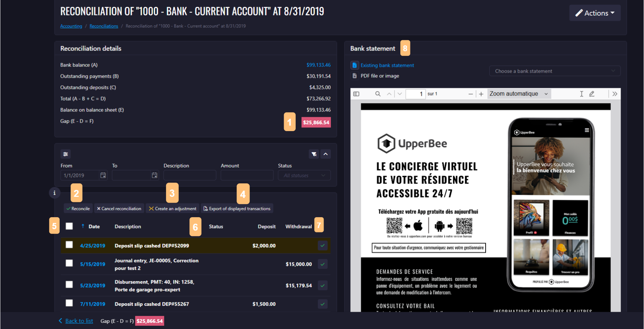Check the 5/15/2019 transaction checkbox
The image size is (644, 329).
[69, 263]
